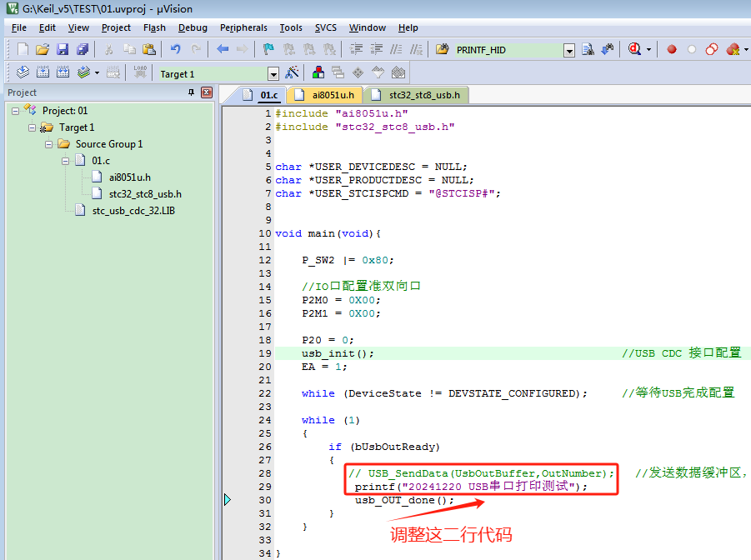Screen dimensions: 751x560
Task: Open the Target 1 selection dropdown
Action: tap(273, 74)
